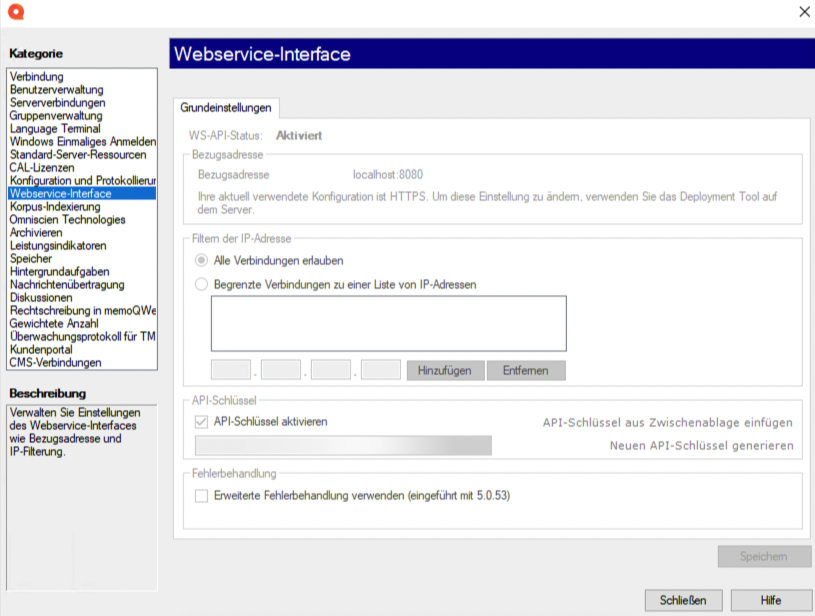Select Hintergrundaufgaben category
The width and height of the screenshot is (815, 616).
82,271
